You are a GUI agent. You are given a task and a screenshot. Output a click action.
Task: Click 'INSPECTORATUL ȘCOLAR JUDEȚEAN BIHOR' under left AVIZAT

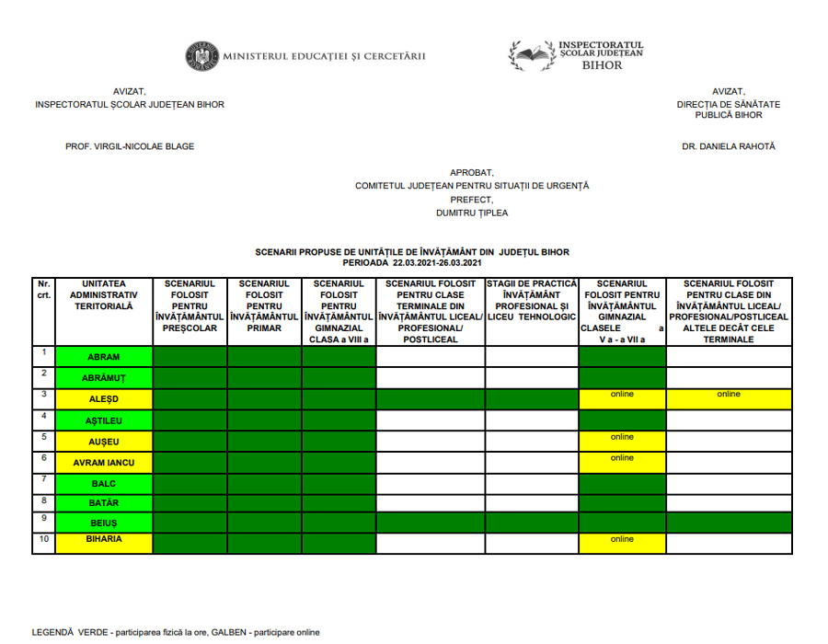pyautogui.click(x=130, y=105)
